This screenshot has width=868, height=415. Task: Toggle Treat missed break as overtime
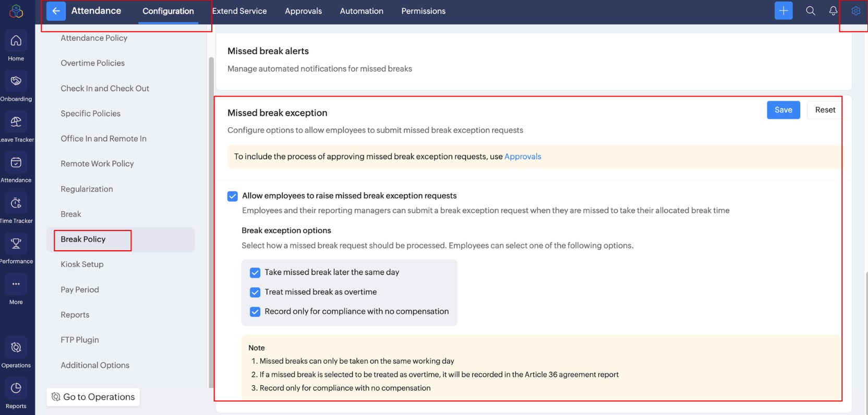[x=255, y=292]
